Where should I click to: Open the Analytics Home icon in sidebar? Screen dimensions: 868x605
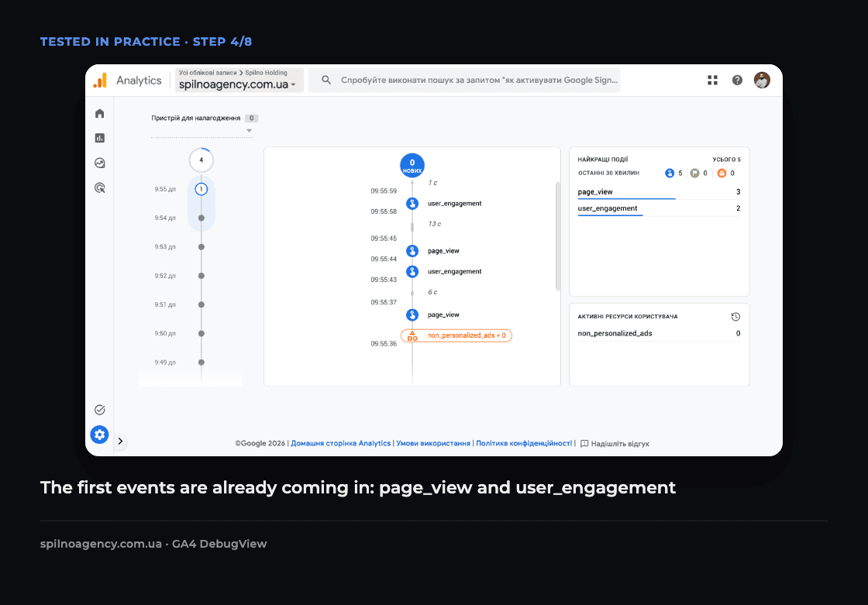[100, 113]
